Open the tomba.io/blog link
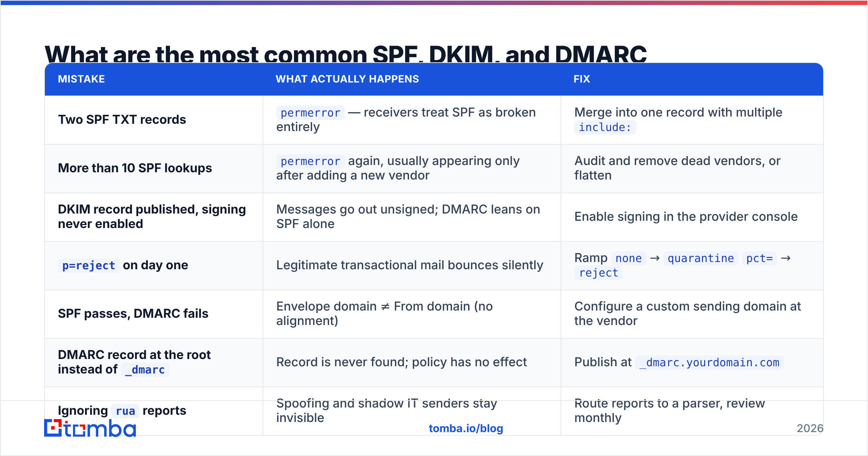868x456 pixels. tap(466, 428)
